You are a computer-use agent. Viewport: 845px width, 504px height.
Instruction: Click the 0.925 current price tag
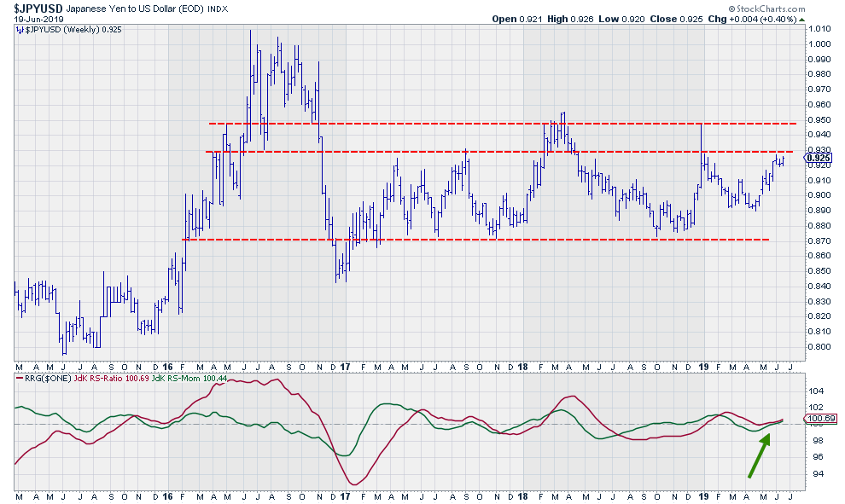coord(819,158)
